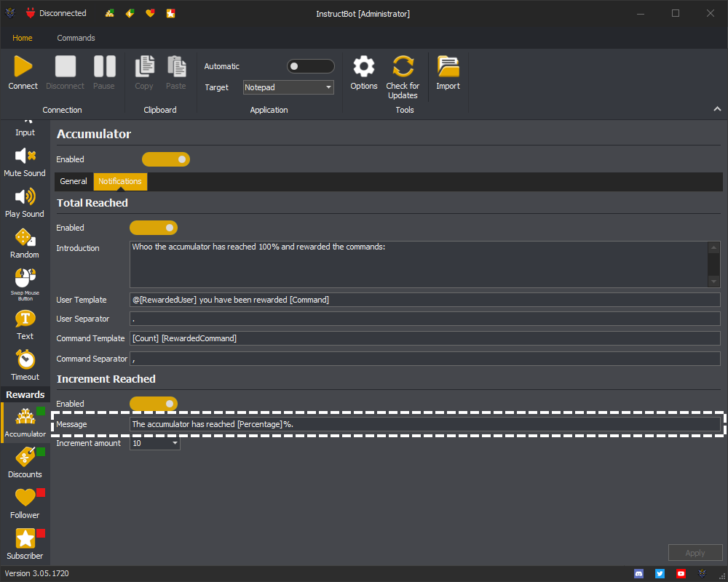
Task: Click the Copy clipboard icon
Action: click(x=144, y=66)
